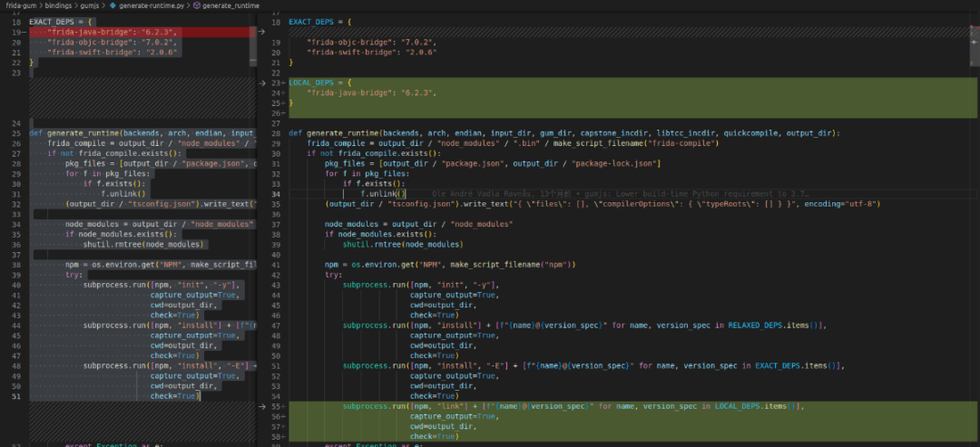980x447 pixels.
Task: Revert the removed frida-java-bridge change via its arrow
Action: tap(261, 32)
